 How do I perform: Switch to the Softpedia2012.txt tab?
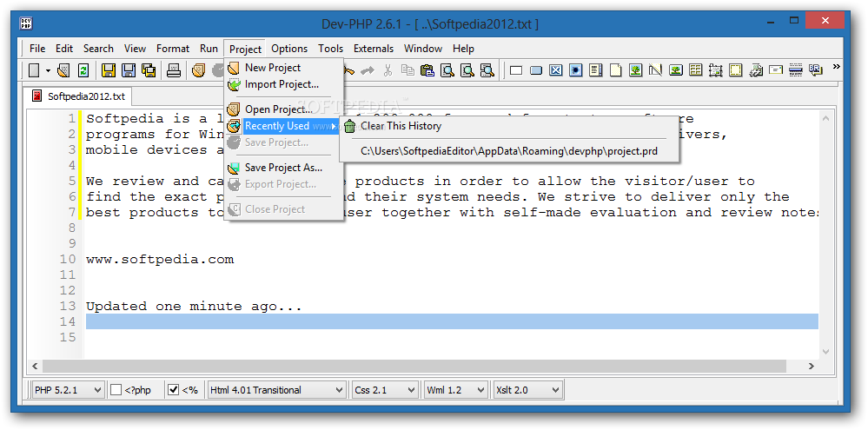coord(79,96)
